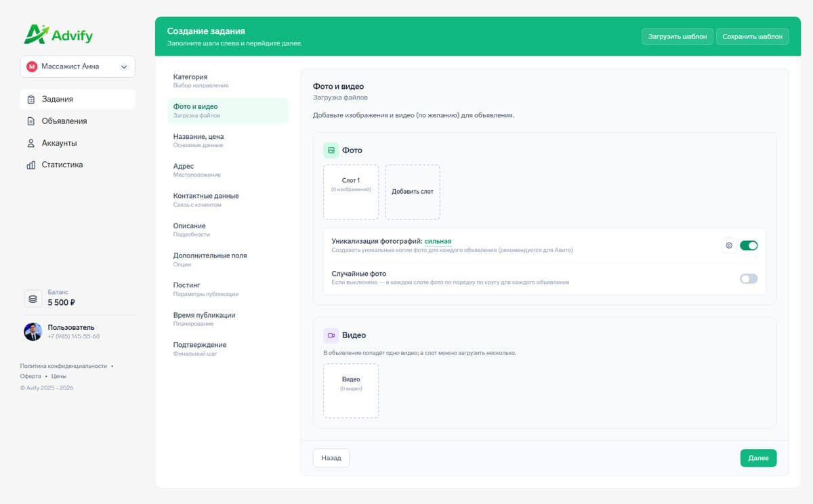Click the phone number +7 (985) 145-55-60
Image resolution: width=813 pixels, height=504 pixels.
pyautogui.click(x=74, y=337)
